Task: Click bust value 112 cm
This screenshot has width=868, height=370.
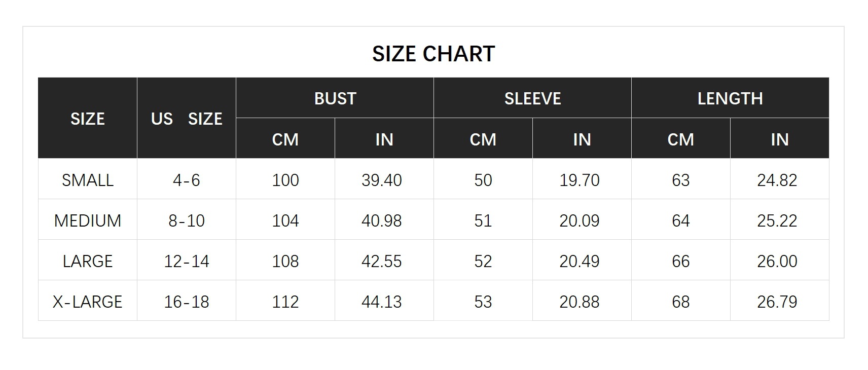Action: click(x=285, y=302)
